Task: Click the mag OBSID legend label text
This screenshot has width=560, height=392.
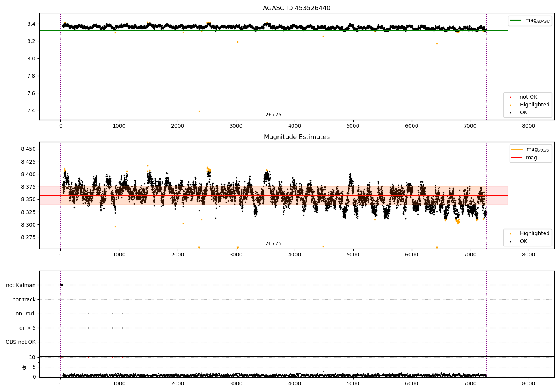Action: 538,149
